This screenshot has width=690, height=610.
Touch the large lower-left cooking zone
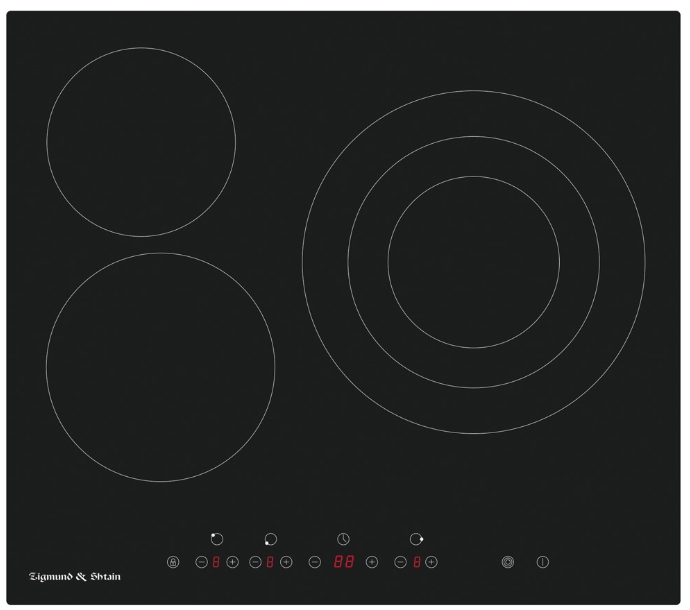160,367
